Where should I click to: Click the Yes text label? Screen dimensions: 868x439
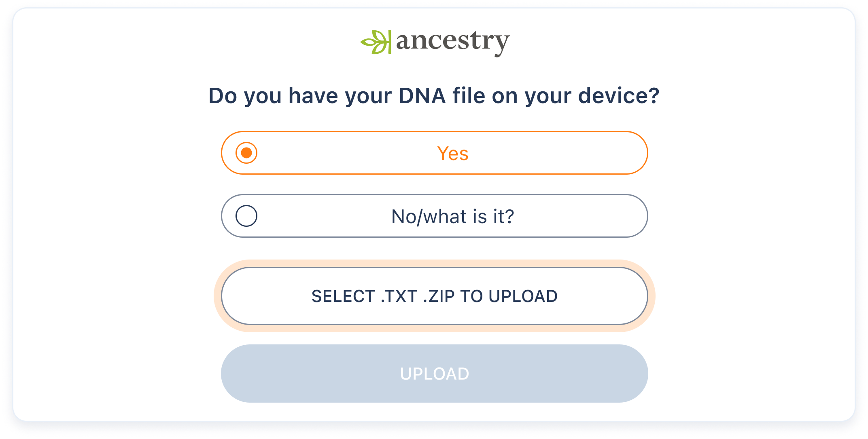[x=452, y=153]
